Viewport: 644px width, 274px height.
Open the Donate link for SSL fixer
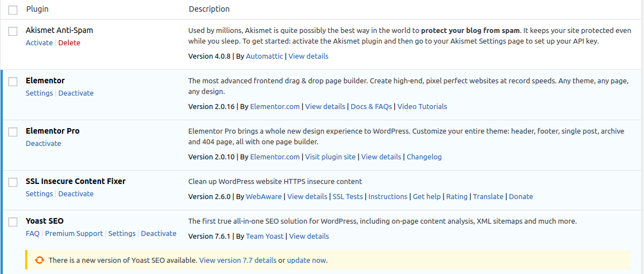tap(521, 197)
